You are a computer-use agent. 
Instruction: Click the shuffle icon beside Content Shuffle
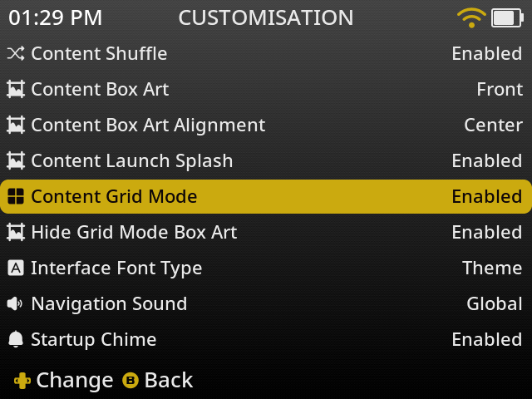pyautogui.click(x=15, y=54)
